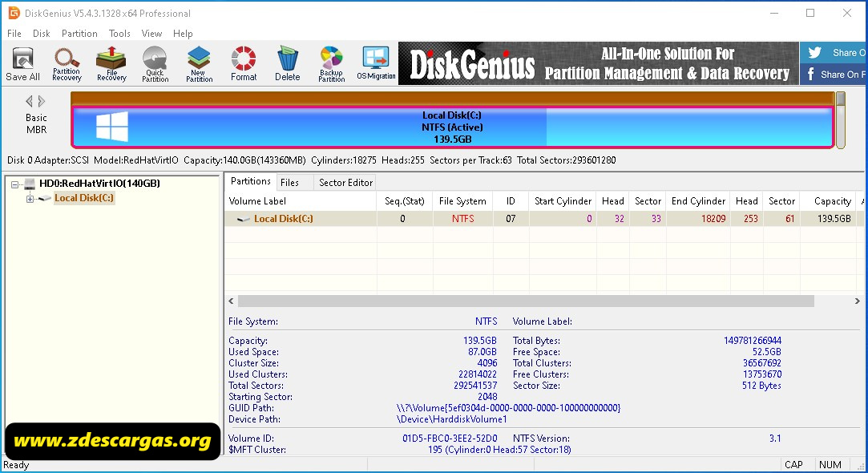Screen dimensions: 868x473
Task: Click the table scroll right arrow
Action: 857,301
